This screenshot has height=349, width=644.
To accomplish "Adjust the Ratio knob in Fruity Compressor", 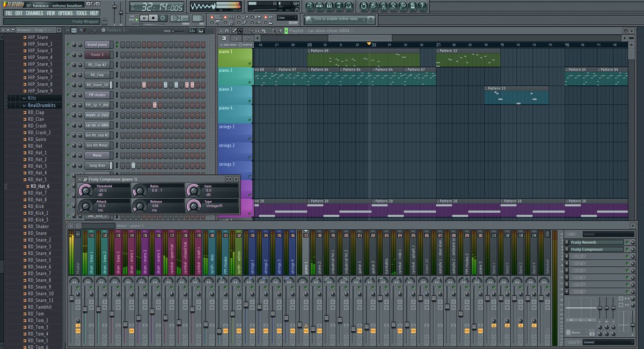I will coord(140,190).
